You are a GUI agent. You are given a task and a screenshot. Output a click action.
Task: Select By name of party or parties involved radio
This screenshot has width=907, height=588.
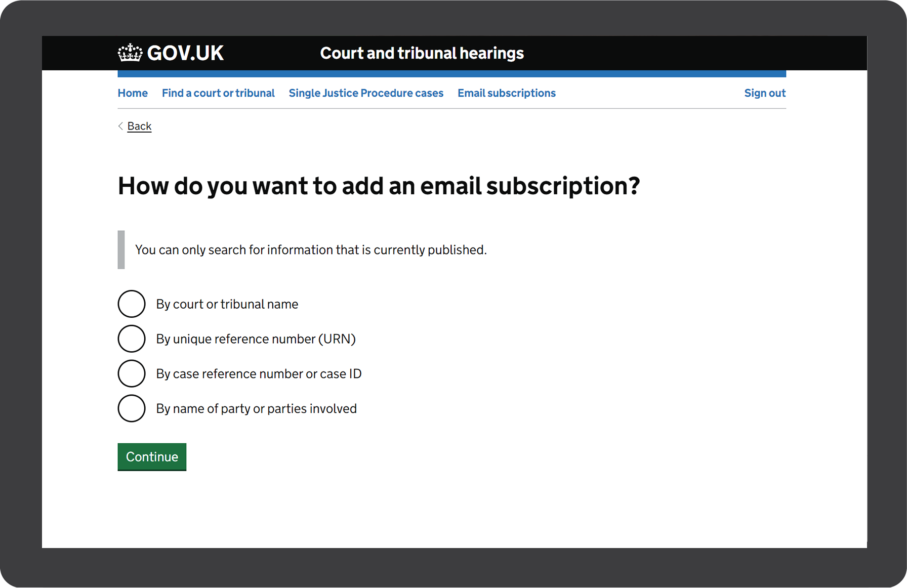(132, 408)
